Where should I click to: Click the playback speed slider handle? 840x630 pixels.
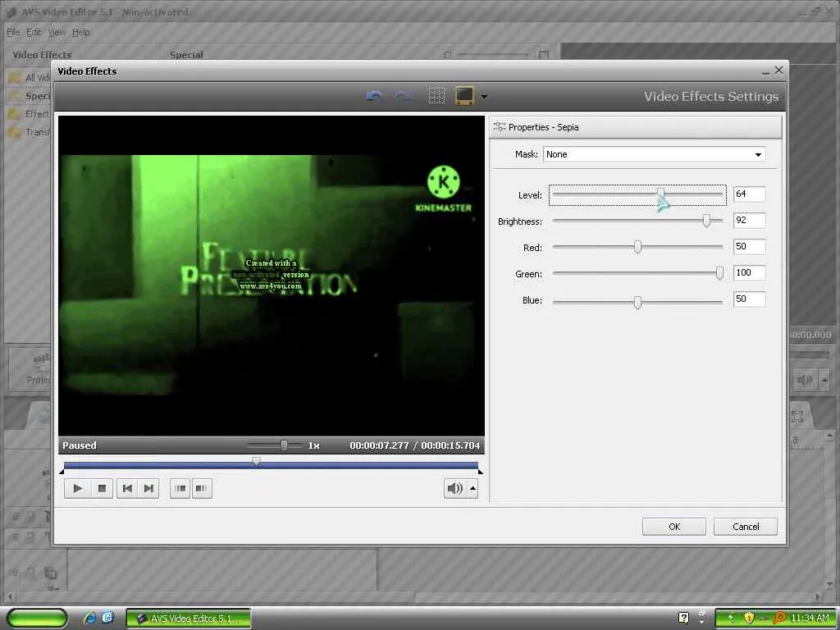(284, 445)
